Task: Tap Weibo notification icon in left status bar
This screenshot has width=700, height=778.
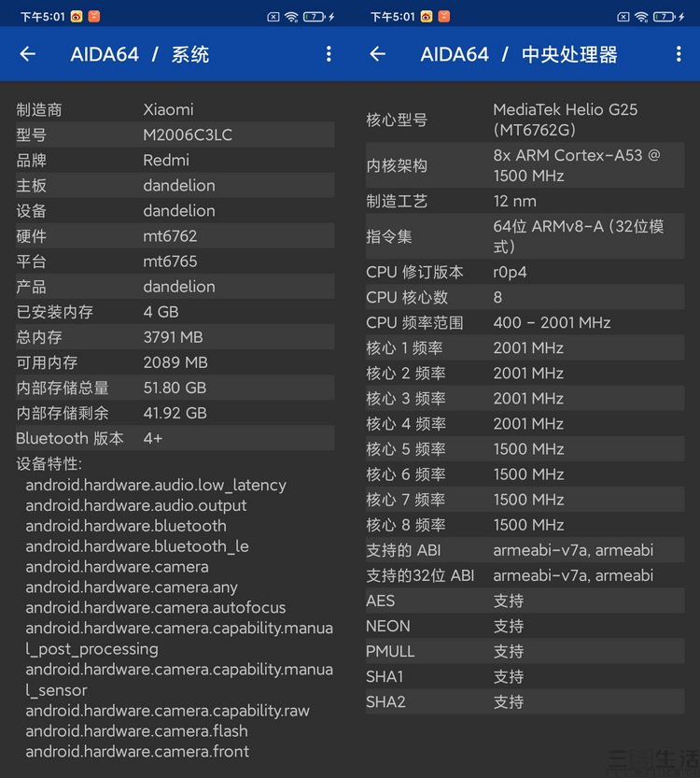Action: pyautogui.click(x=77, y=17)
